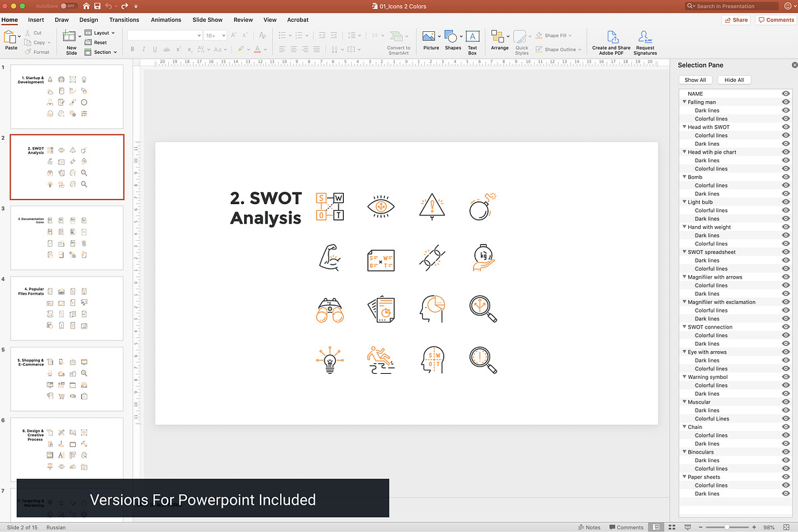This screenshot has width=798, height=532.
Task: Click the Save icon in the title bar
Action: tap(98, 6)
